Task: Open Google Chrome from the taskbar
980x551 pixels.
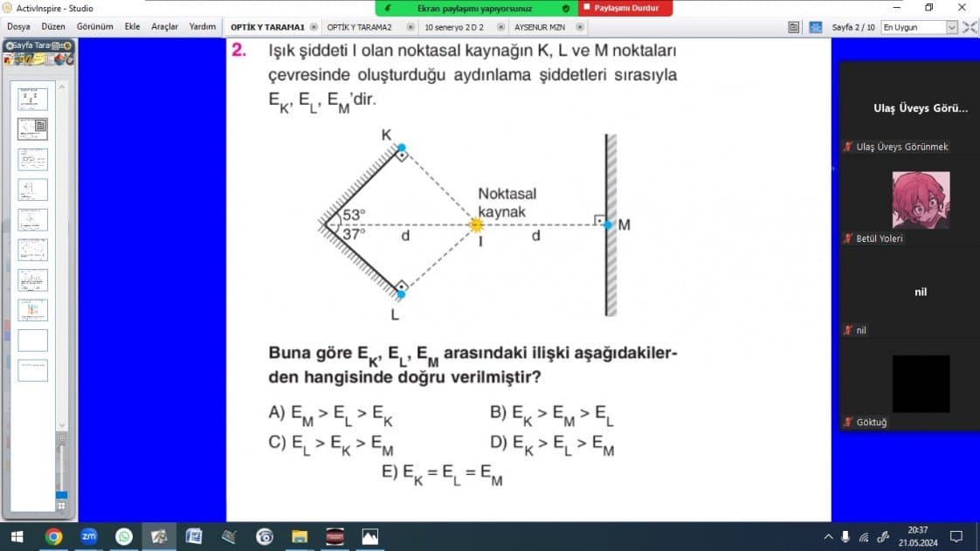Action: 54,537
